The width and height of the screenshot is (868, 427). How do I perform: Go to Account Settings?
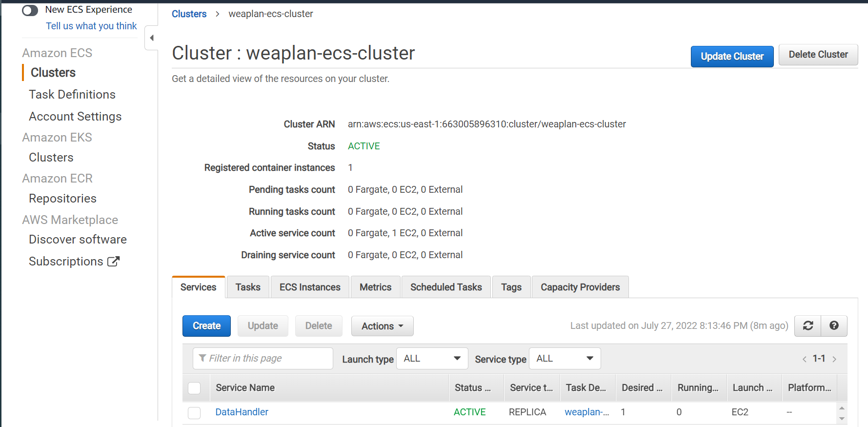tap(75, 116)
